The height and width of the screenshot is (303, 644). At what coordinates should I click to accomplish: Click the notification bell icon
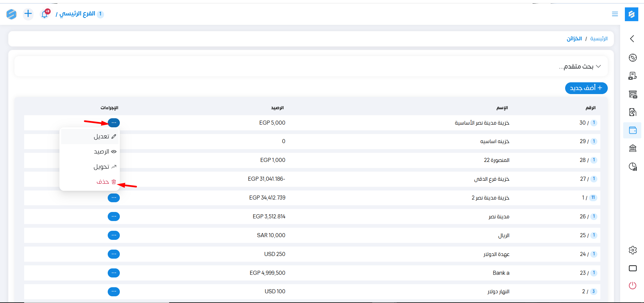click(45, 14)
